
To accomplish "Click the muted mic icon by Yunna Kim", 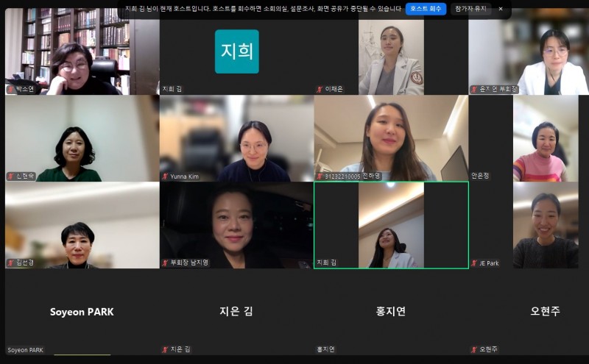I will coord(166,176).
